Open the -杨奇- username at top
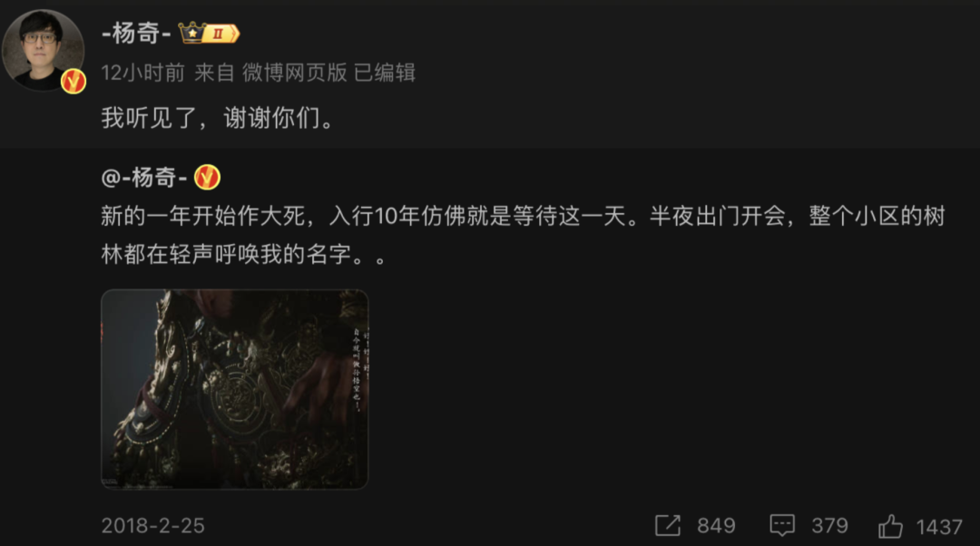The height and width of the screenshot is (546, 980). [136, 34]
